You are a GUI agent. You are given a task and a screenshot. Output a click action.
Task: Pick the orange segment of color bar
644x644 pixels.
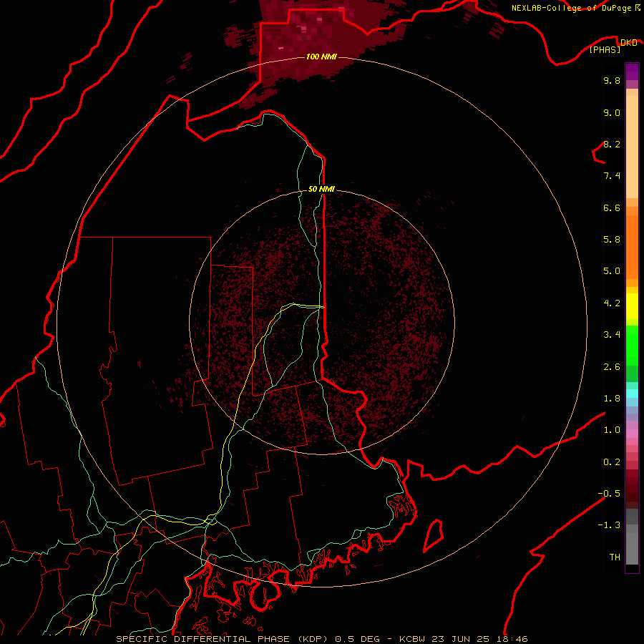[632, 246]
